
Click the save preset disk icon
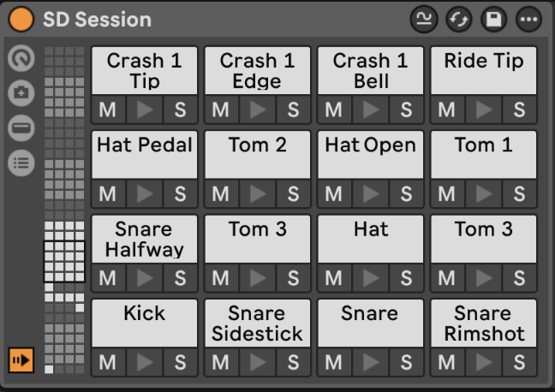click(493, 19)
